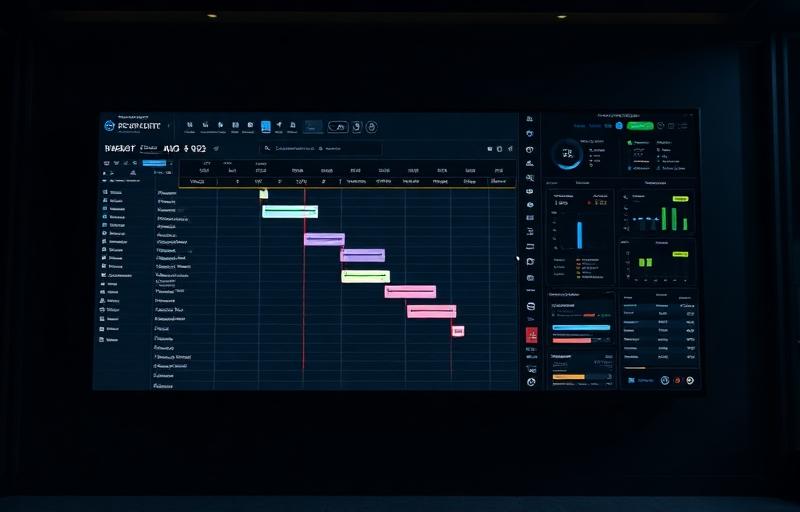Click the circular donut gauge in the dashboard
This screenshot has width=800, height=512.
[567, 153]
